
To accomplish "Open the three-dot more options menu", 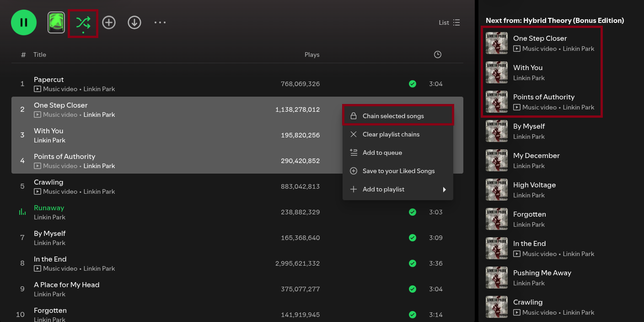I will click(160, 22).
